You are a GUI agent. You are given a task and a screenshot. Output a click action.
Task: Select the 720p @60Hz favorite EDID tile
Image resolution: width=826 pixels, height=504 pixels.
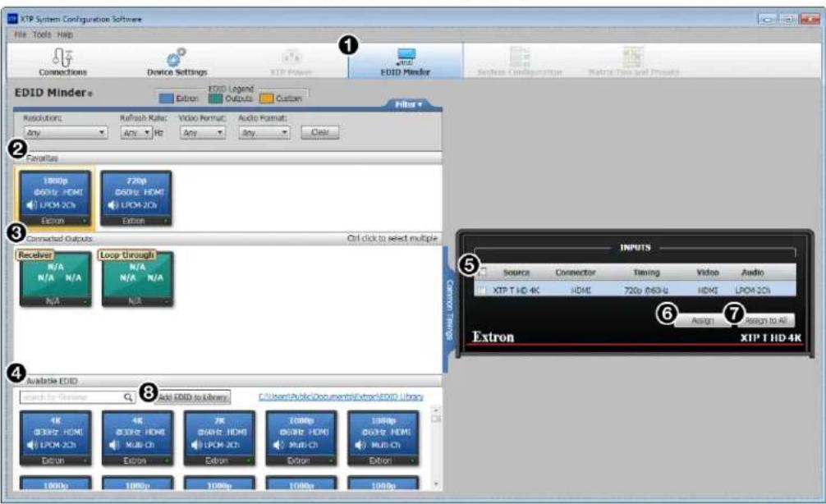click(x=136, y=198)
